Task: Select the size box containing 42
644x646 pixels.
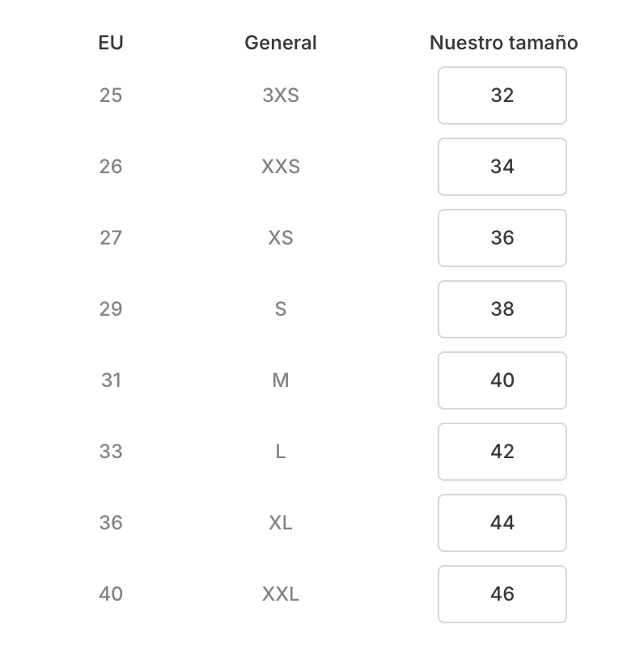Action: point(502,452)
